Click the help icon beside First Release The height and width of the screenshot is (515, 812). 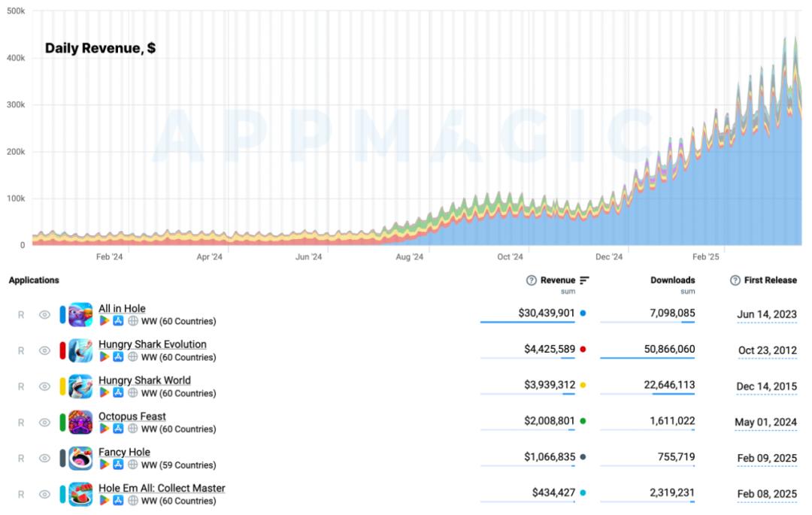pos(735,280)
